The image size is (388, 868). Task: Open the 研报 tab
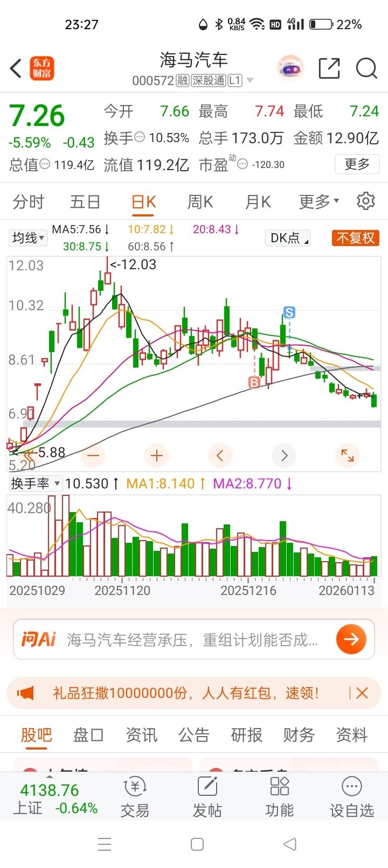(x=246, y=734)
